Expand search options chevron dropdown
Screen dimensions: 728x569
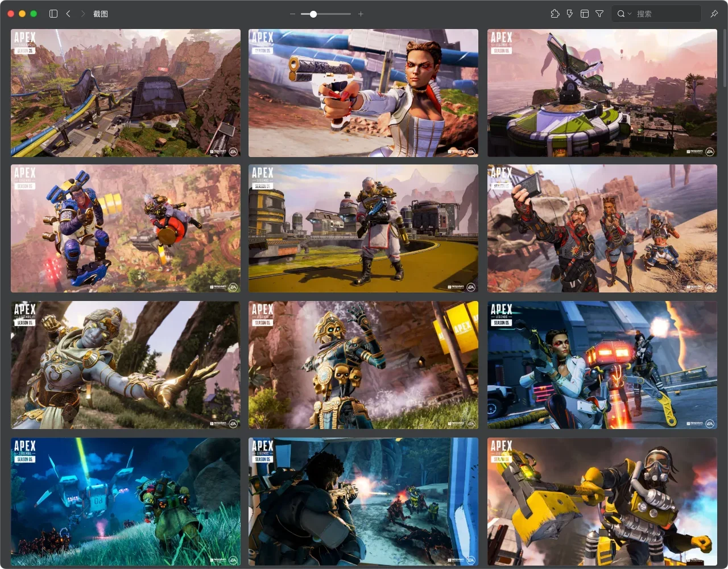630,14
